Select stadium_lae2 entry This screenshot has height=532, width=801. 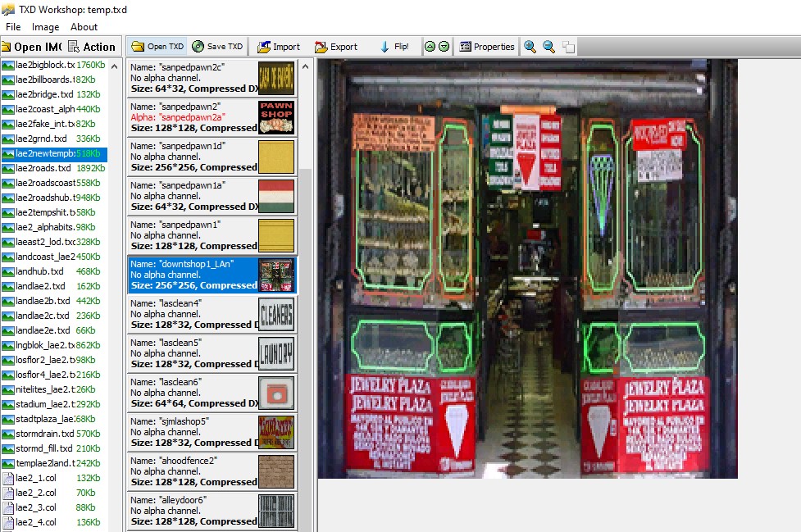point(54,404)
